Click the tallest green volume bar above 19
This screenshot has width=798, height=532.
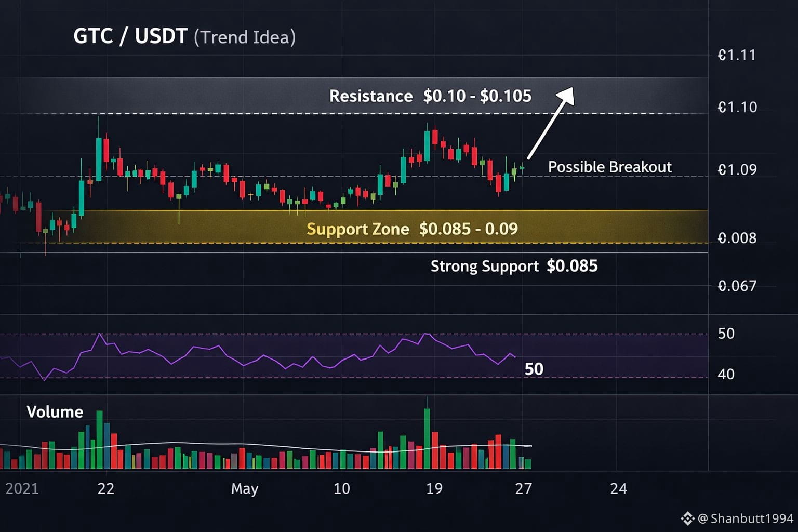click(427, 438)
